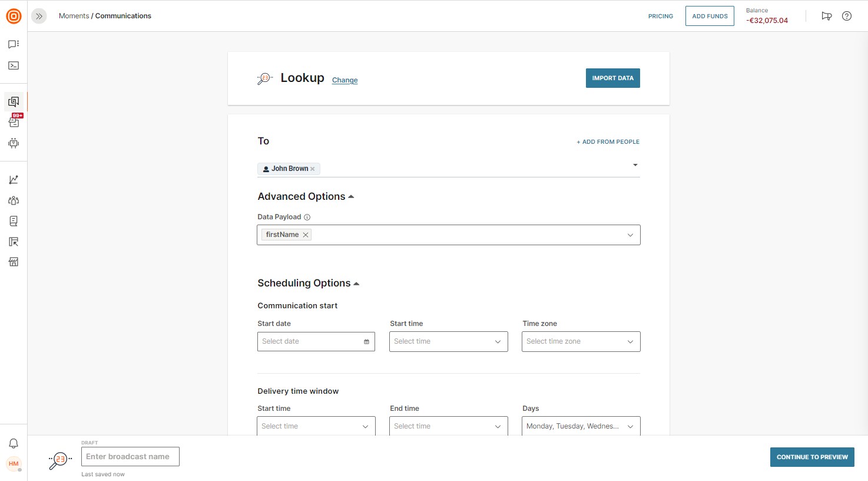868x481 pixels.
Task: Open the Analytics chart sidebar icon
Action: point(14,180)
